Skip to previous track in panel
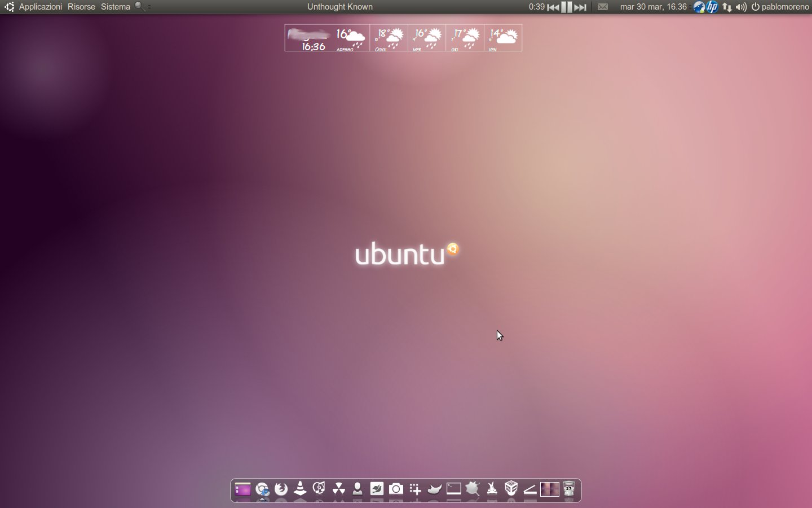 coord(554,7)
